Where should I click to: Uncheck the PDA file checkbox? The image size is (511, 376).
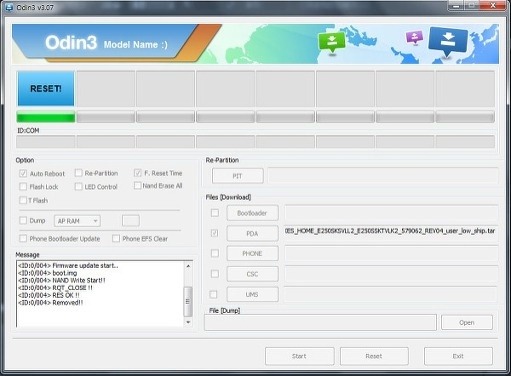click(x=215, y=233)
